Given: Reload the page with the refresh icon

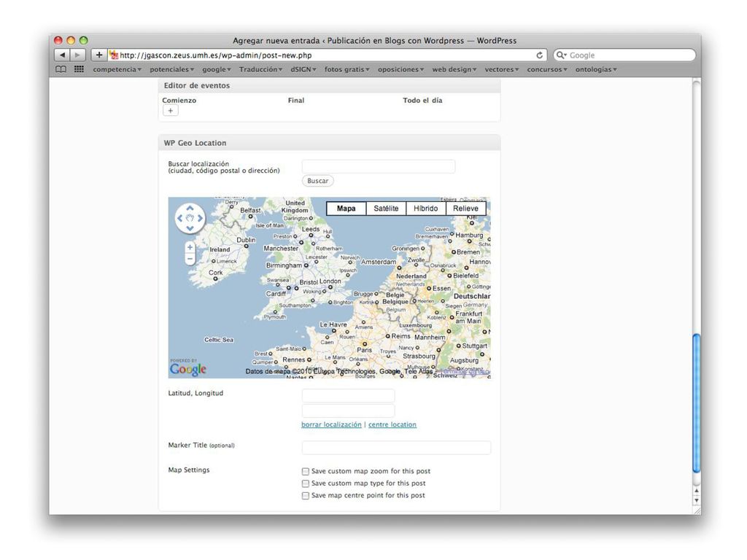Looking at the screenshot, I should tap(539, 55).
